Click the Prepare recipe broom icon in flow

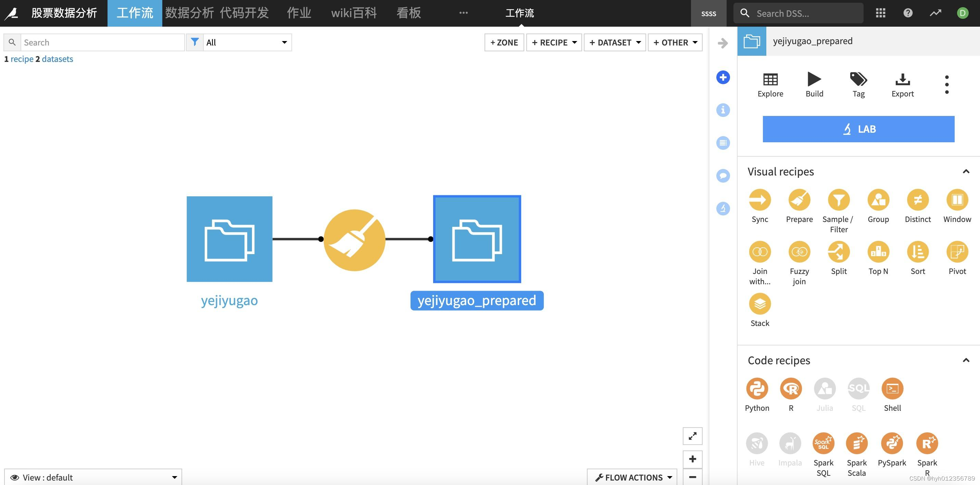354,240
